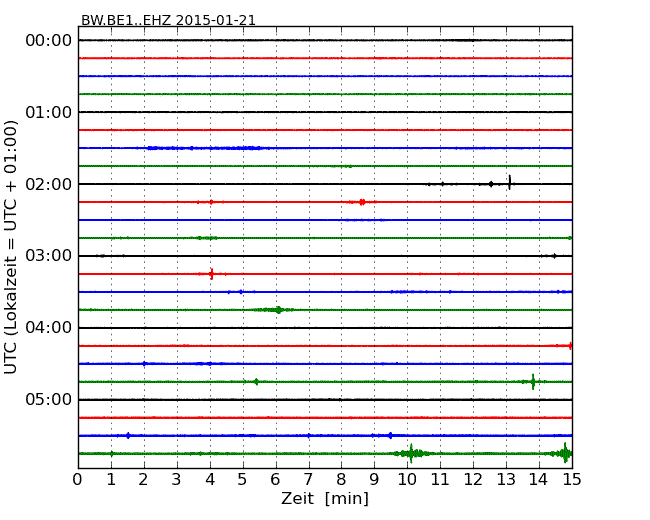The image size is (650, 520).
Task: Select the 00:00 time label
Action: click(49, 41)
